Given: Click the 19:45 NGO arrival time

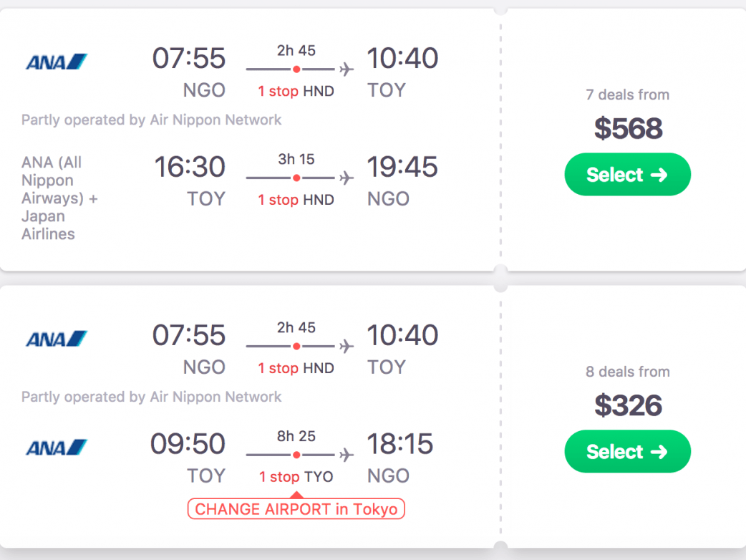Looking at the screenshot, I should [x=402, y=168].
